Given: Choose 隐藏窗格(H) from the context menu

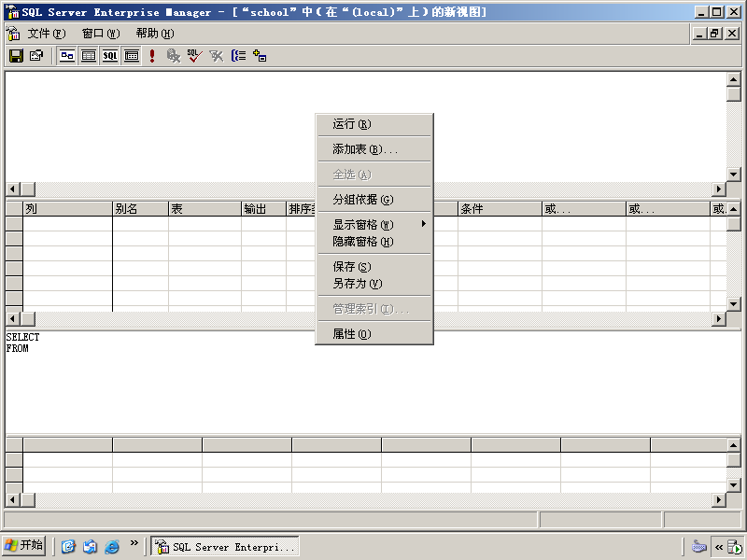Looking at the screenshot, I should pos(374,242).
